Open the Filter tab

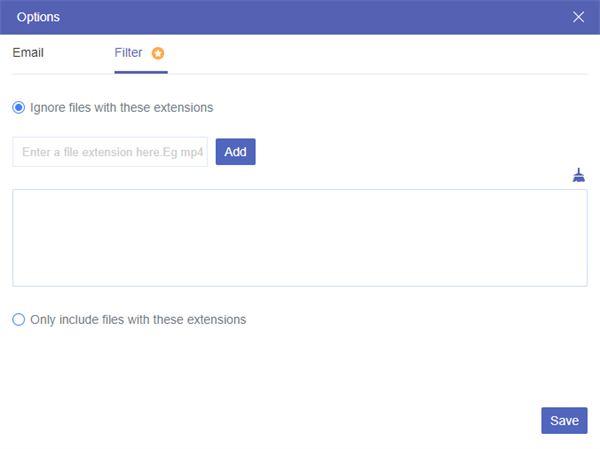coord(128,53)
